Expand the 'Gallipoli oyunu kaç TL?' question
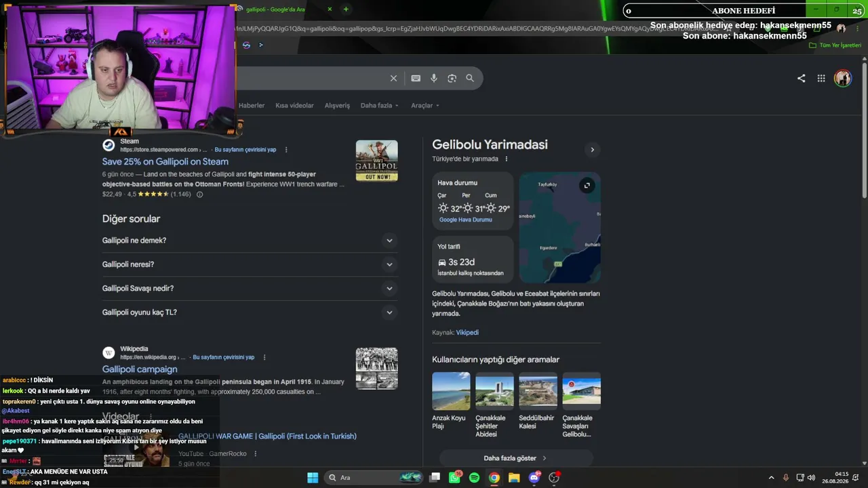 (x=250, y=312)
